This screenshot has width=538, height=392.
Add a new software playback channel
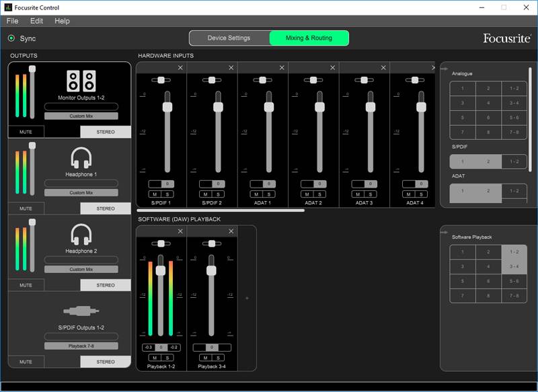(247, 298)
